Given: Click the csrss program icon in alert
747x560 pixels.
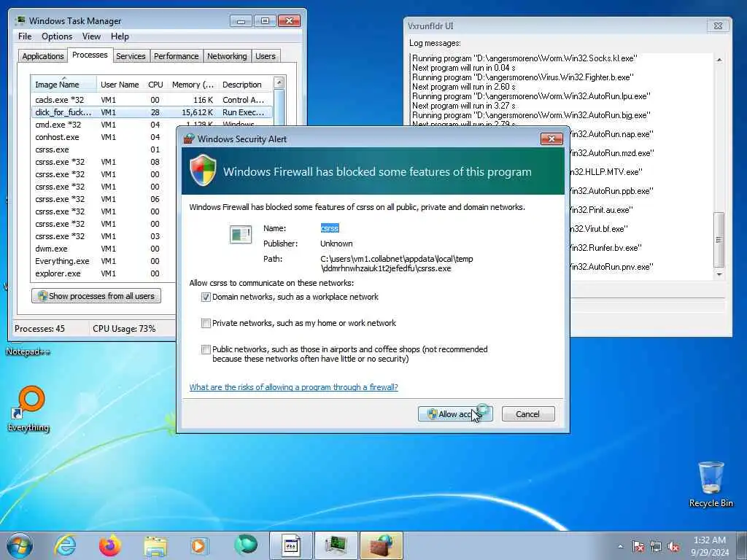Looking at the screenshot, I should pos(240,234).
